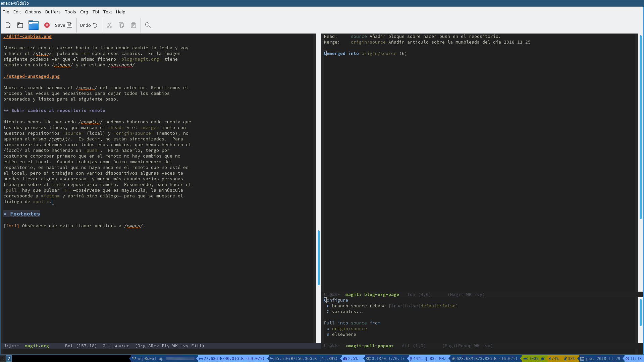Switch to workspace 1 in status bar
The width and height of the screenshot is (644, 362).
coord(3,359)
